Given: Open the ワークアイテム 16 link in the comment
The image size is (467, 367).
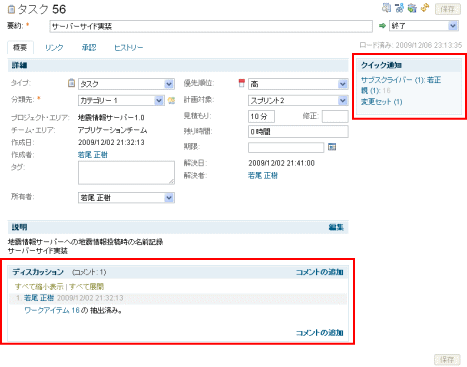Looking at the screenshot, I should 52,310.
